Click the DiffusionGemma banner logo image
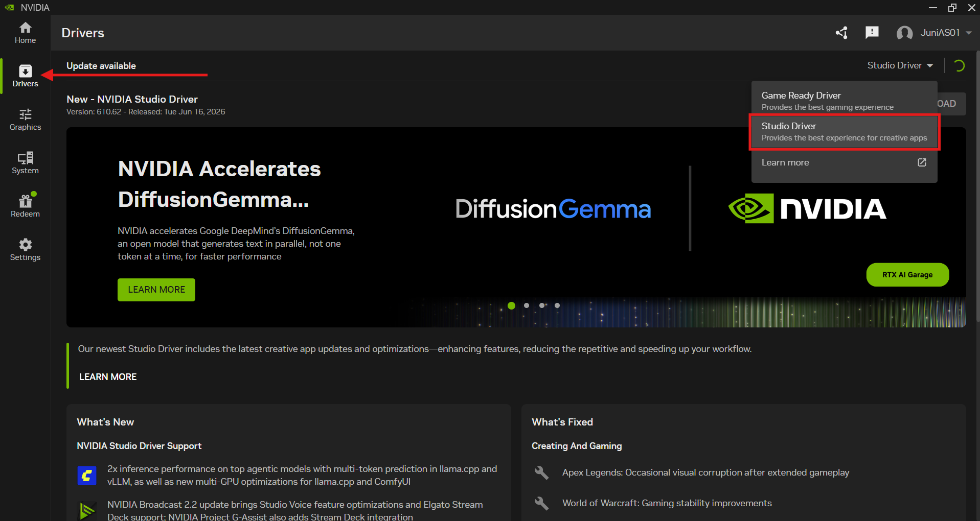The image size is (980, 521). 553,209
